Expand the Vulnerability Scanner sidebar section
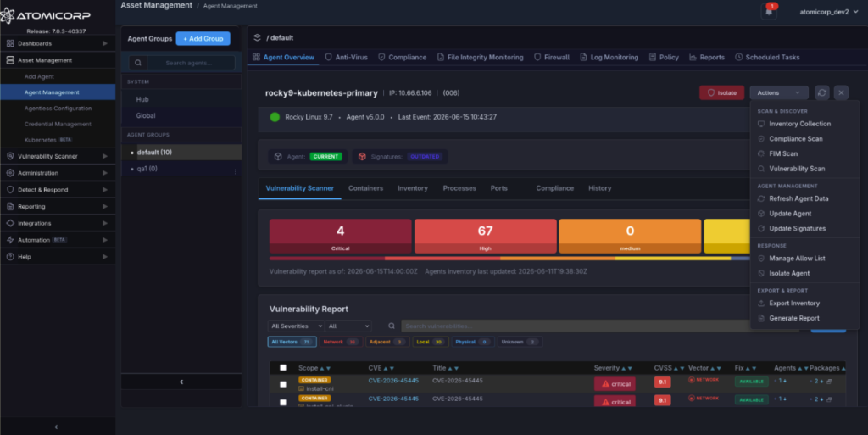Viewport: 868px width, 435px height. 58,156
